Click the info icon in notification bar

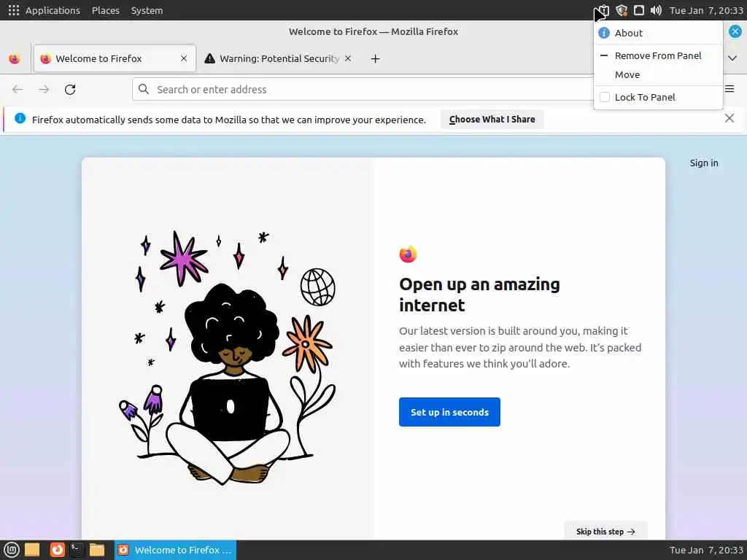[20, 118]
